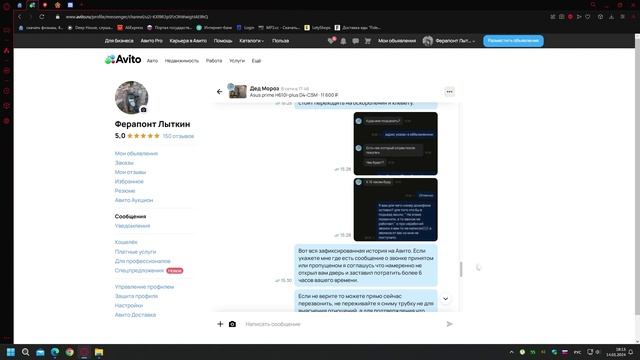
Task: Open Мои отзывы in profile sidebar
Action: pyautogui.click(x=130, y=172)
